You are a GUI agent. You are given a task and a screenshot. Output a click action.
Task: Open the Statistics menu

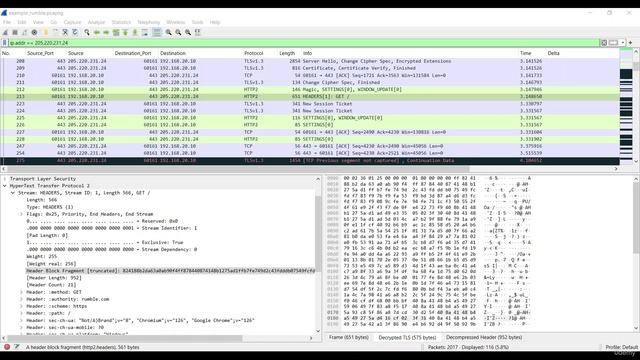121,22
